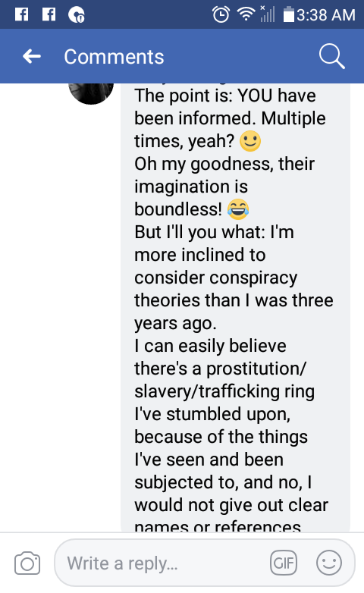Tap the smiling emoji after 'yeah?'

pos(250,141)
